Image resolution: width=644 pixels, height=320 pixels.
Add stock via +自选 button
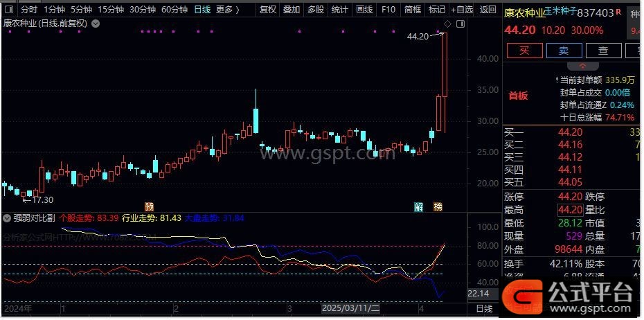pos(462,10)
